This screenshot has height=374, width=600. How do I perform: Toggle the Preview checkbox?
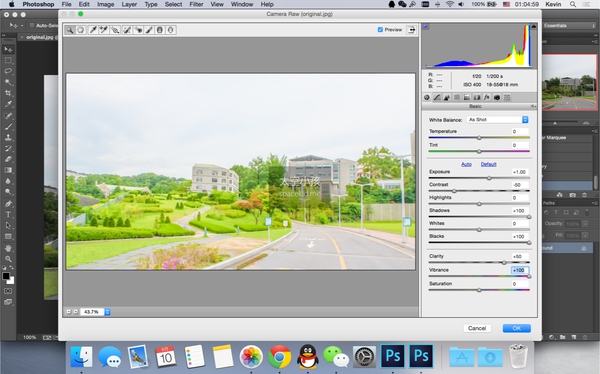380,29
